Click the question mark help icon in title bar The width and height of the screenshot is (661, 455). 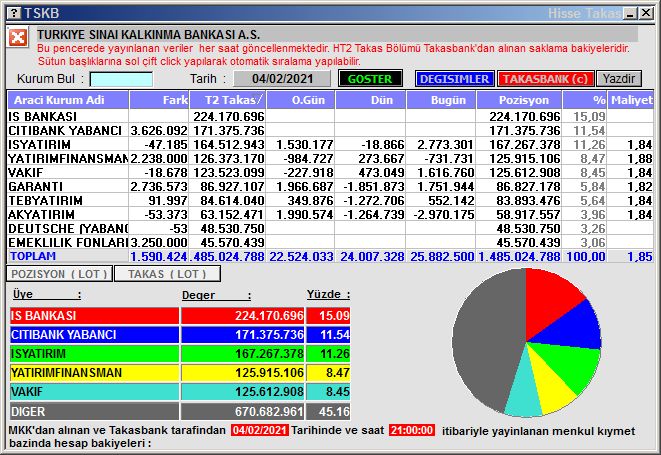(14, 13)
